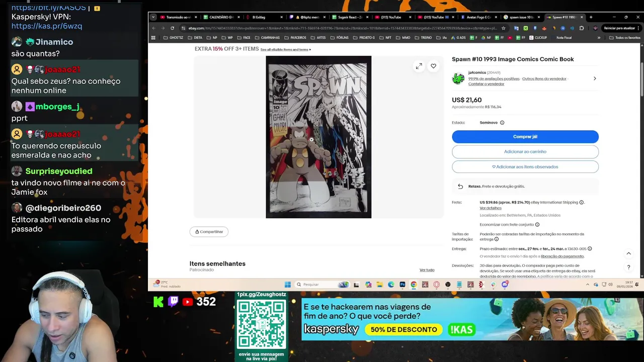Switch to Transmissão ao vivo tab

point(179,17)
